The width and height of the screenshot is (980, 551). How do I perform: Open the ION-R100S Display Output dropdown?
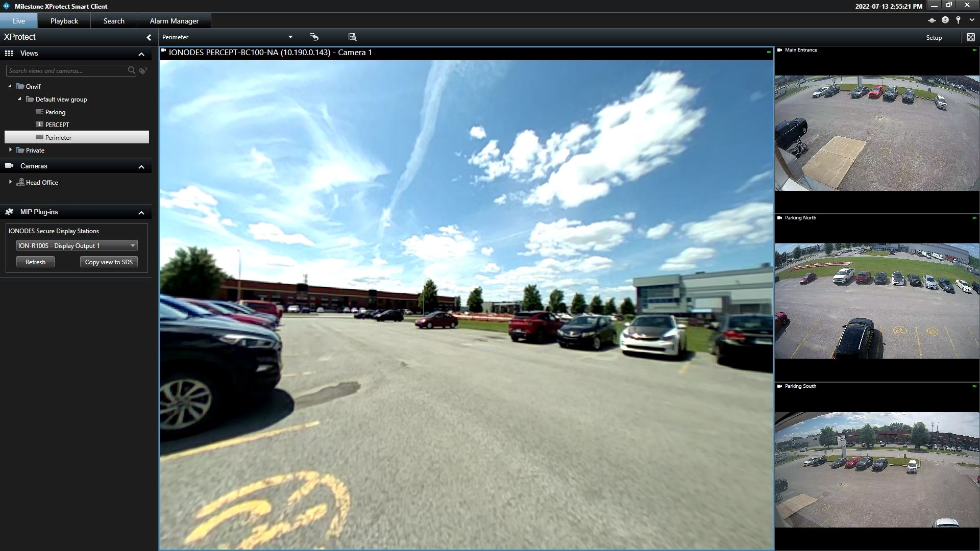pyautogui.click(x=77, y=245)
